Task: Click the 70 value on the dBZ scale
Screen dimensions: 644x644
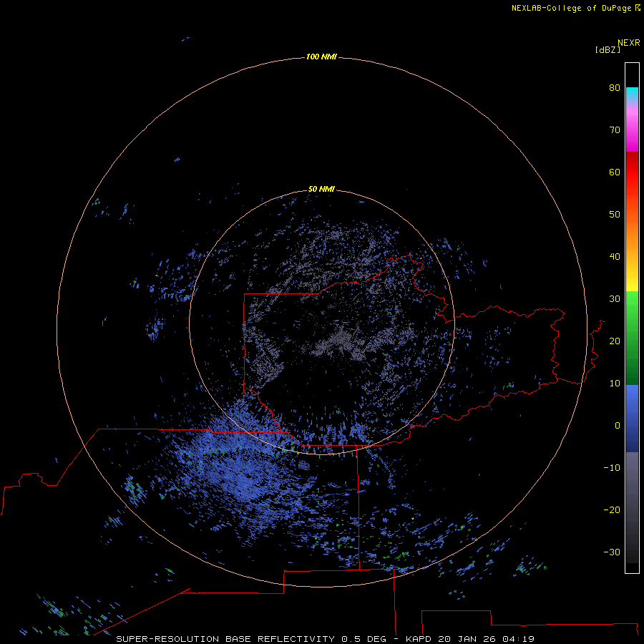Action: [x=615, y=130]
